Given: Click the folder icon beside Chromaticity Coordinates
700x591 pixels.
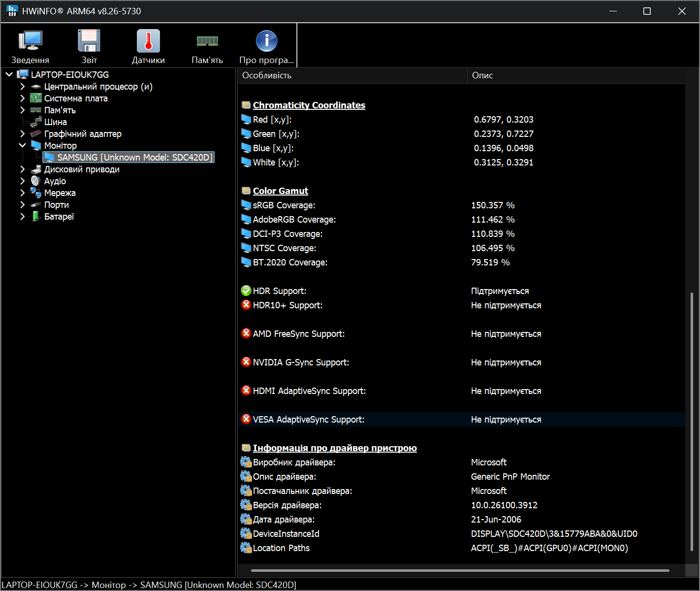Looking at the screenshot, I should click(246, 105).
